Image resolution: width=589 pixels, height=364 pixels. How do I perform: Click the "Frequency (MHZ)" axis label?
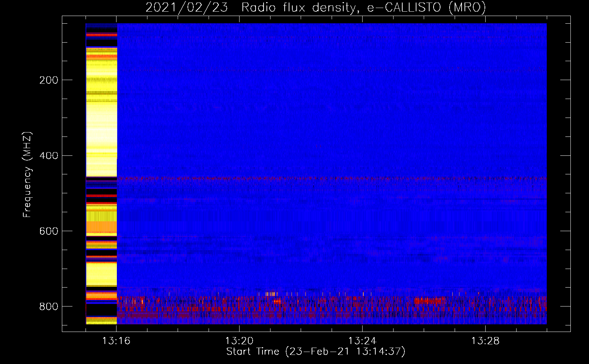point(27,174)
